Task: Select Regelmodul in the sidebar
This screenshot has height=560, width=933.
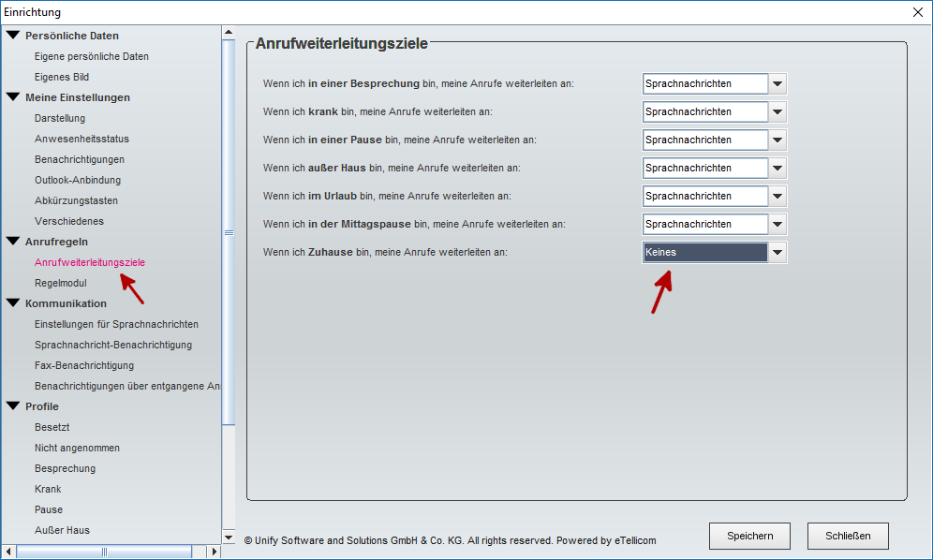Action: (61, 283)
